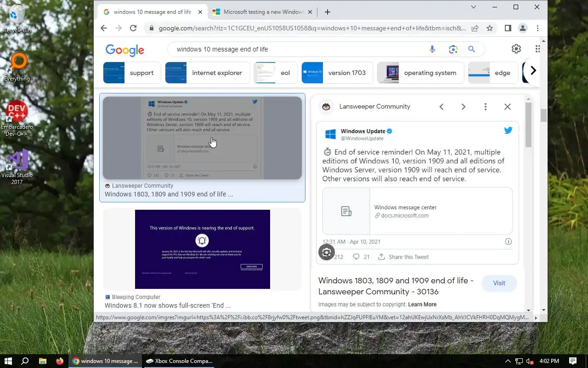Reload the page with the refresh icon
This screenshot has width=588, height=368.
click(x=133, y=28)
